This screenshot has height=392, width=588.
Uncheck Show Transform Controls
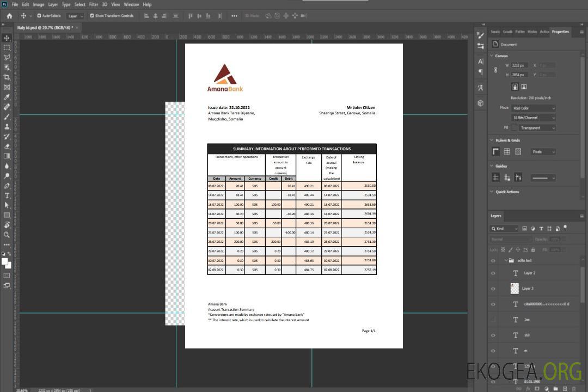(x=92, y=16)
